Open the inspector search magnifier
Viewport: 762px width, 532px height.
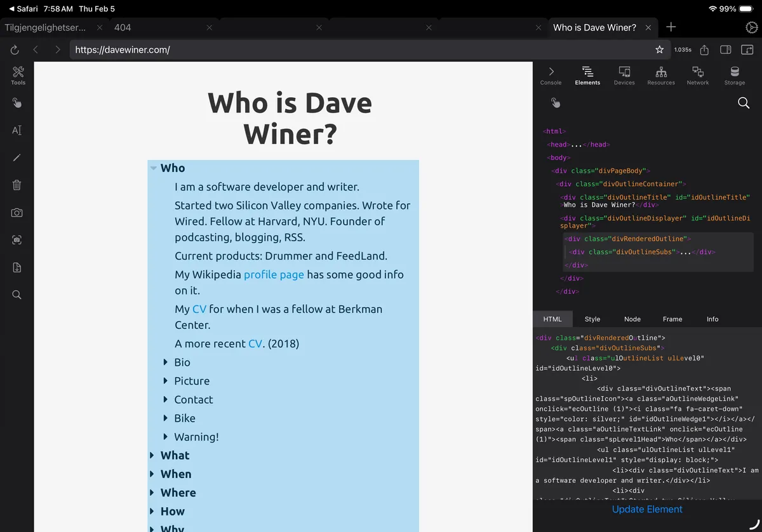coord(744,103)
